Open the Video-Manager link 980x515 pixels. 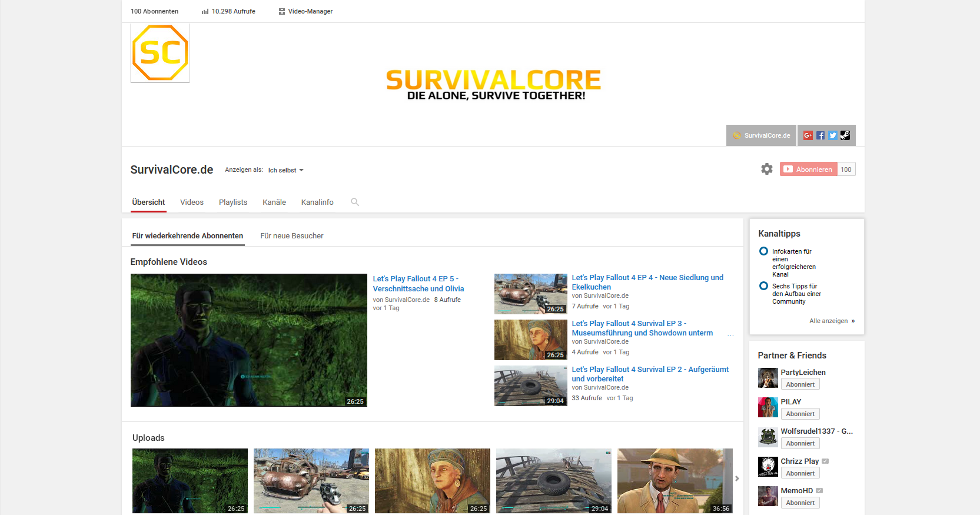coord(310,11)
